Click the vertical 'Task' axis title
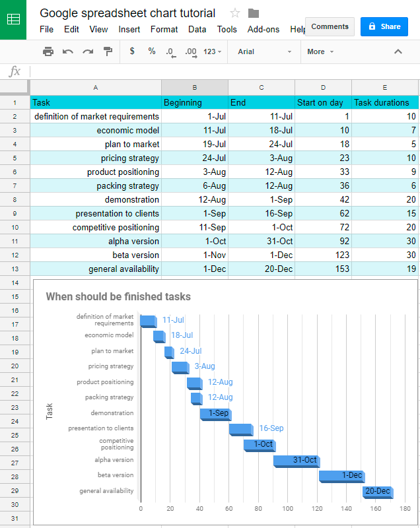 tap(49, 411)
